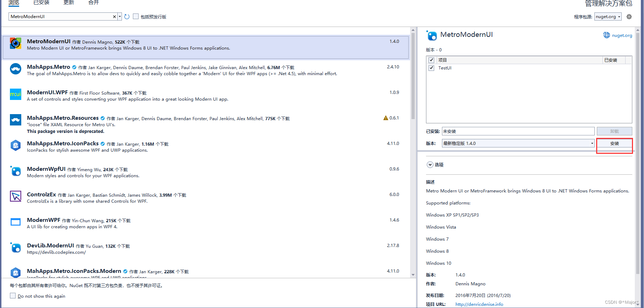Click verified badge next to MahApps.Metro.IconPacks.Modern

coord(125,271)
